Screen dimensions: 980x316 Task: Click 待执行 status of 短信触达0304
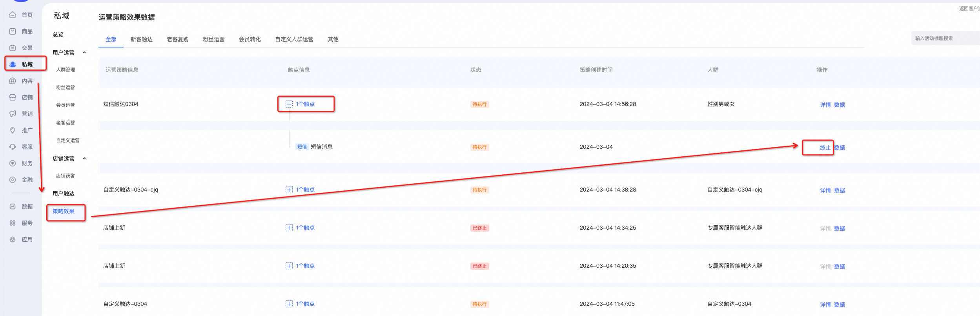479,104
